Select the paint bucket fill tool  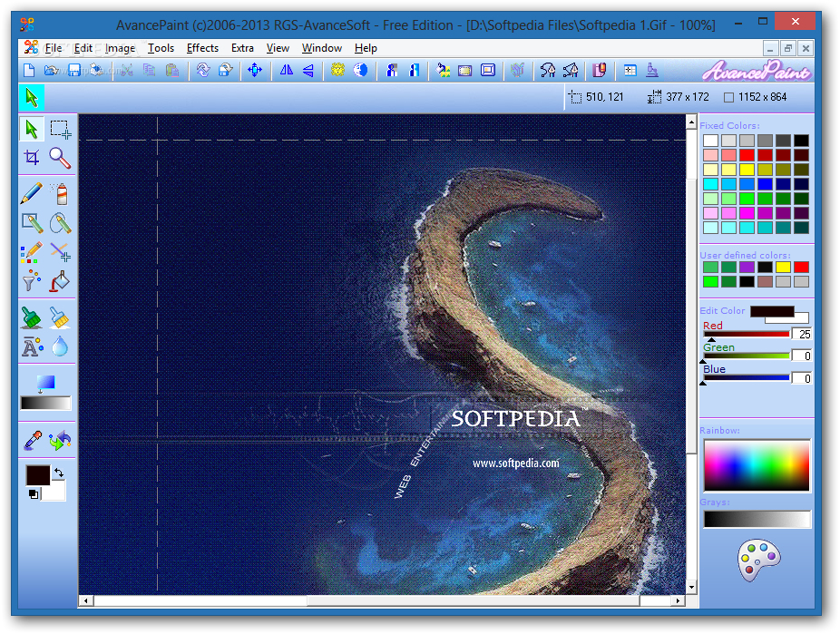click(60, 280)
